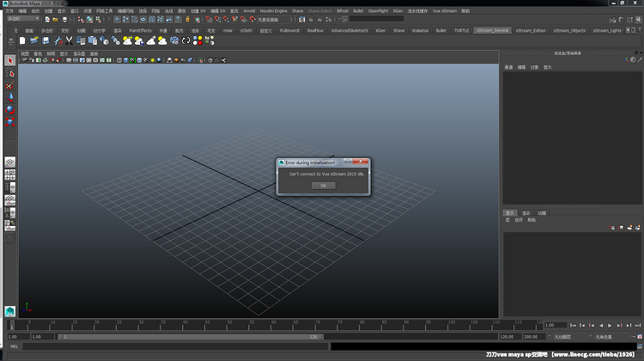
Task: Click the play backward button
Action: point(601,326)
